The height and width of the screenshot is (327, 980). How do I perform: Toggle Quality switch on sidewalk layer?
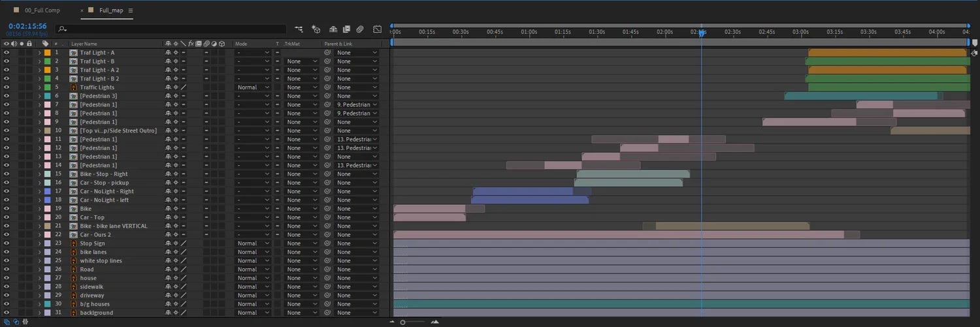[184, 287]
